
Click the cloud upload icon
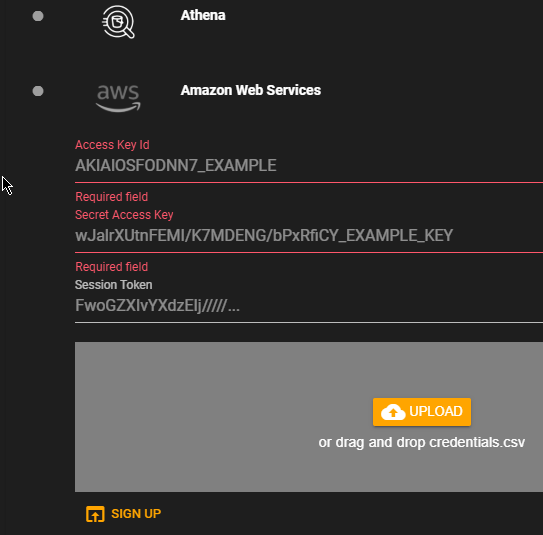pyautogui.click(x=393, y=412)
